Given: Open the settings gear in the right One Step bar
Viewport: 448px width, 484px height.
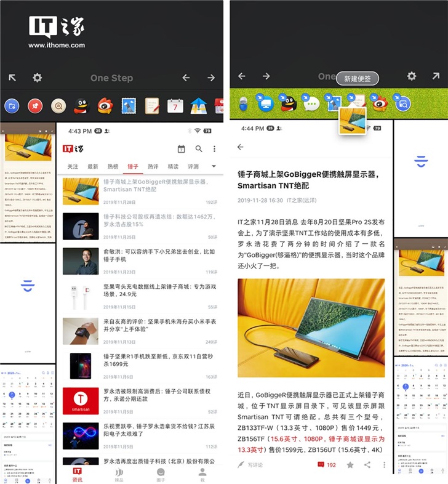Looking at the screenshot, I should tap(412, 76).
